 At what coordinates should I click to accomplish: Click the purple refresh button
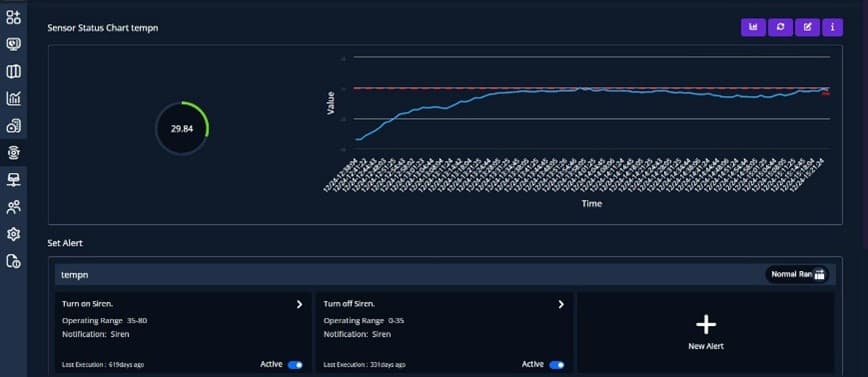[x=780, y=27]
